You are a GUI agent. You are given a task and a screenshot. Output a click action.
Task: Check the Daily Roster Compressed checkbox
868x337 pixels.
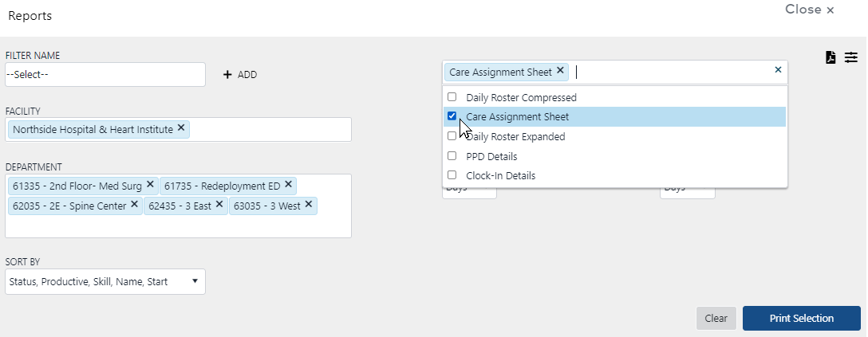coord(452,97)
